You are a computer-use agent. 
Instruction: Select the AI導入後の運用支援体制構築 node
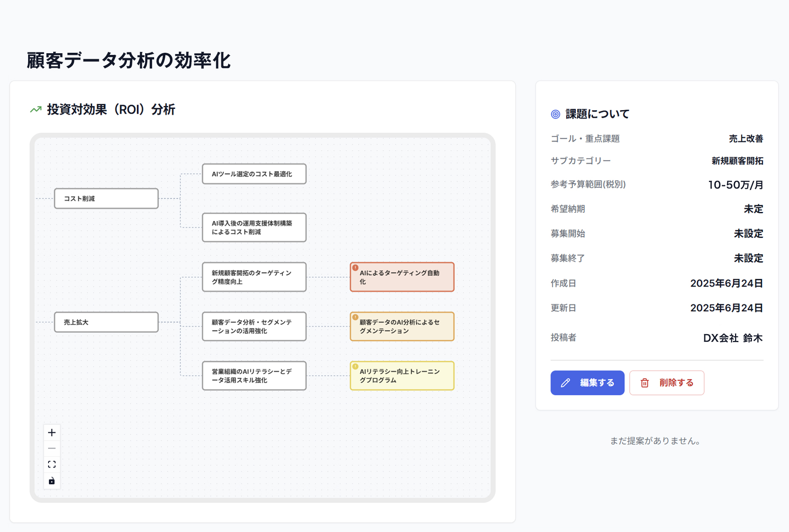point(254,227)
